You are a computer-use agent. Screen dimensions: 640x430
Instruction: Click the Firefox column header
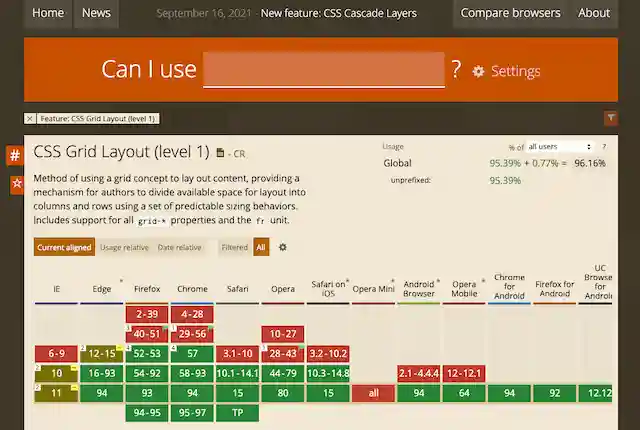pyautogui.click(x=147, y=289)
